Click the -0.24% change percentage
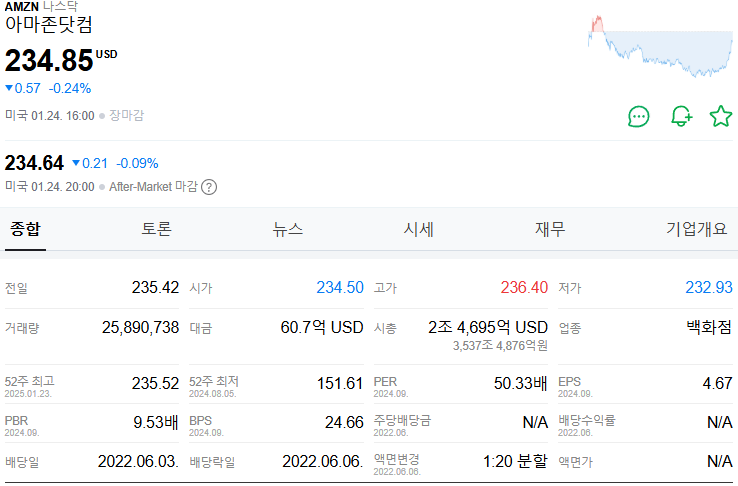The image size is (738, 486). point(70,88)
